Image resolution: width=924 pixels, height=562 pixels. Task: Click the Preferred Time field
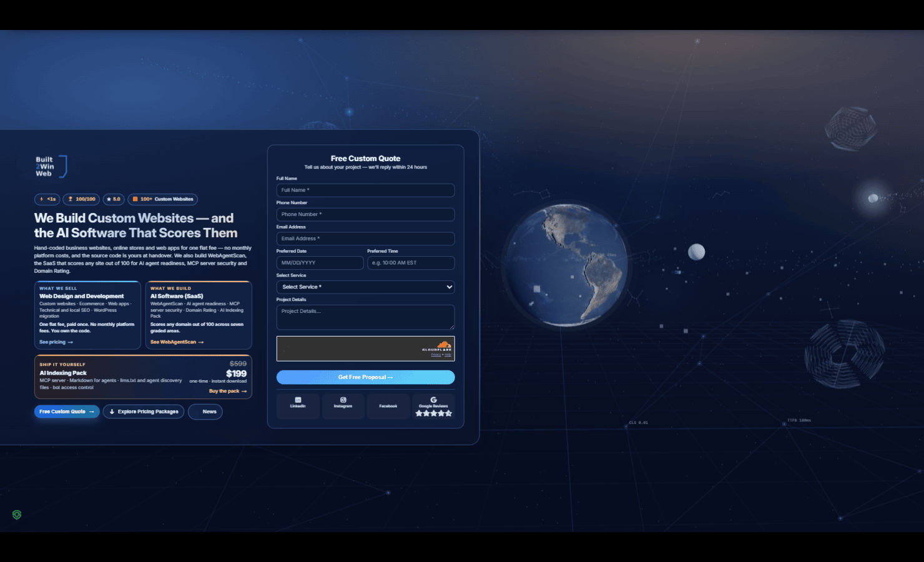[x=411, y=263]
